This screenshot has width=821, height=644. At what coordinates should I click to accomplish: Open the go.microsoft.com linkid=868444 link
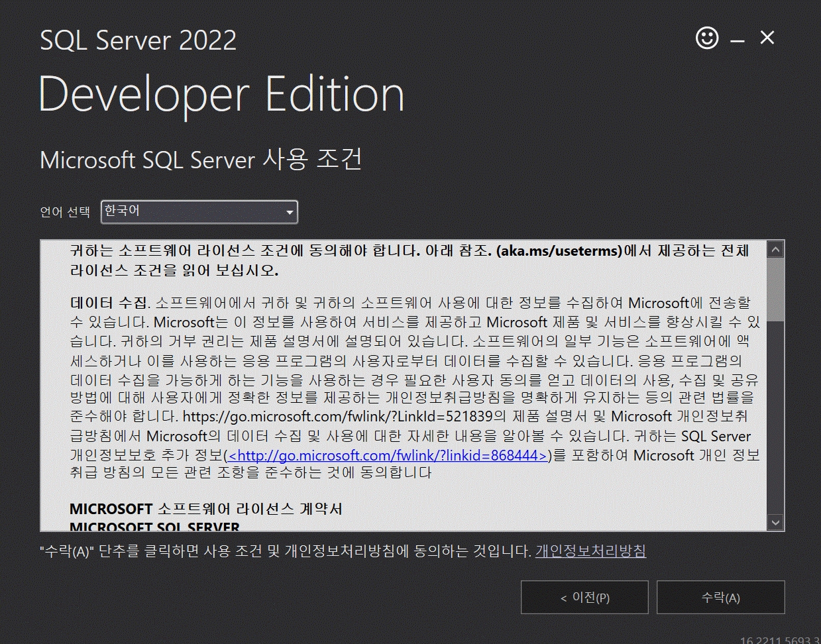pos(388,456)
